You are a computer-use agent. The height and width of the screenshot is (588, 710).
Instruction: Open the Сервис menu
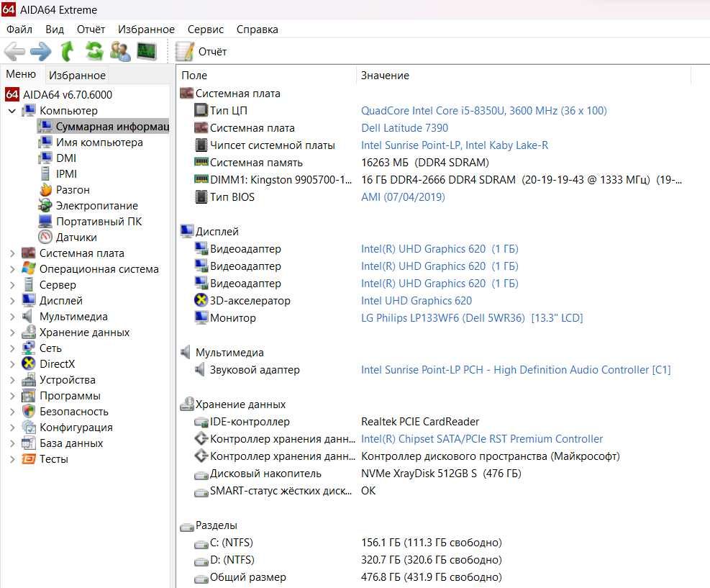[206, 30]
